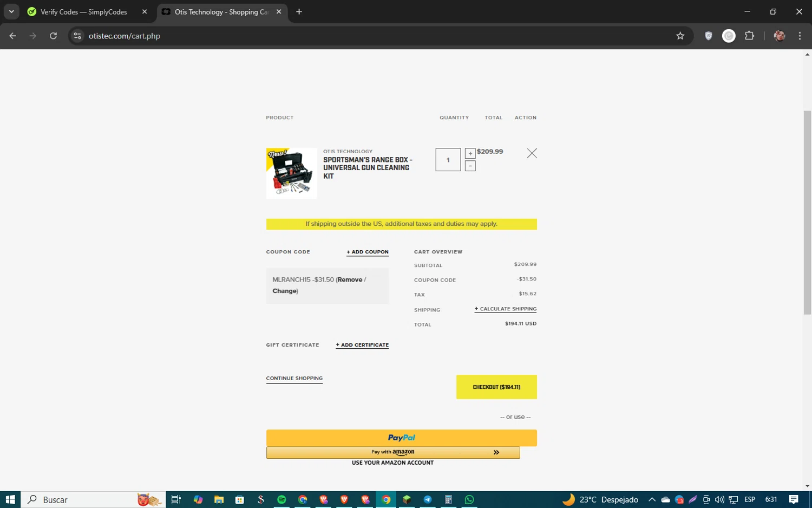Reload the cart page

tap(53, 36)
